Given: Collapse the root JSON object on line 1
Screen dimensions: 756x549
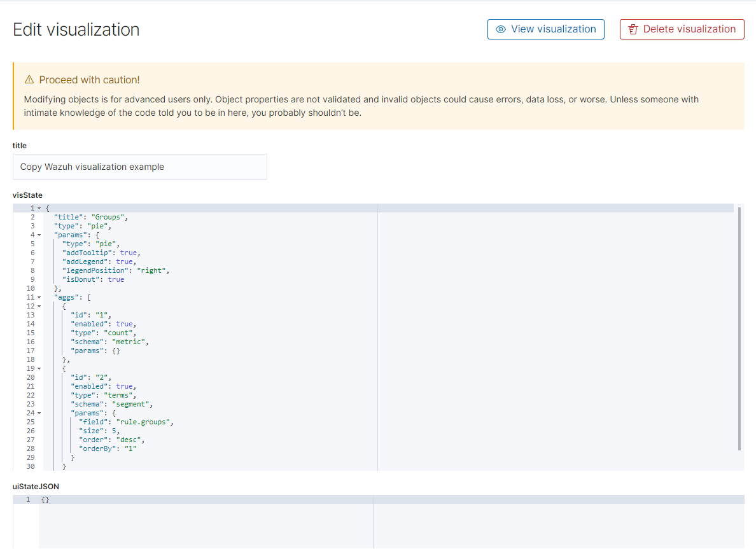Looking at the screenshot, I should pyautogui.click(x=38, y=207).
